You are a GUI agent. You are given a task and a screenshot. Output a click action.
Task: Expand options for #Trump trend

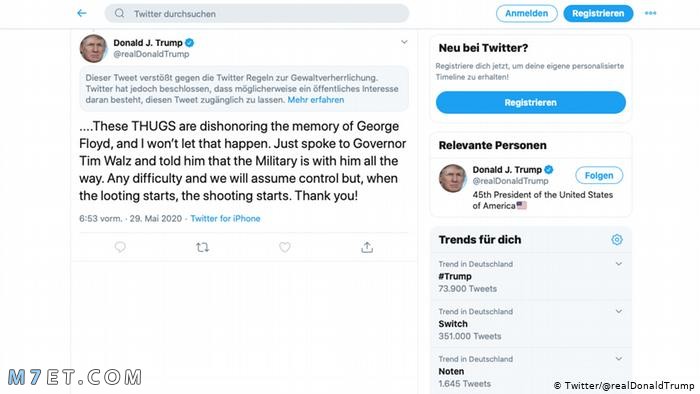[619, 264]
